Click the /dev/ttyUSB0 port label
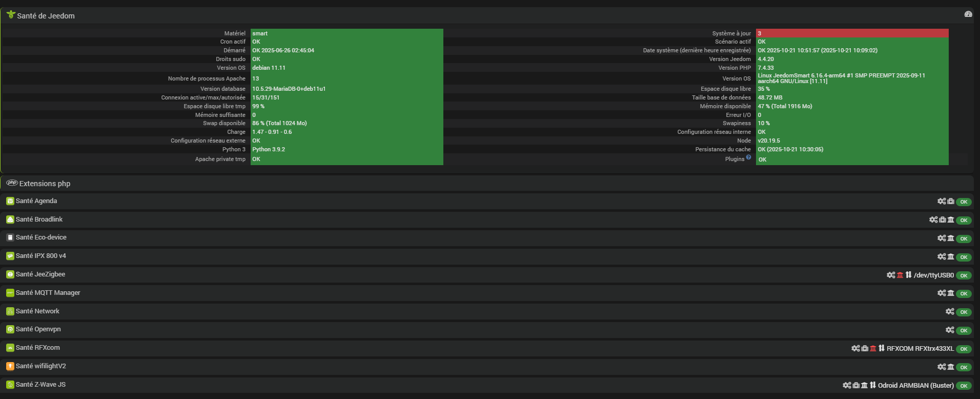The height and width of the screenshot is (399, 980). click(933, 275)
